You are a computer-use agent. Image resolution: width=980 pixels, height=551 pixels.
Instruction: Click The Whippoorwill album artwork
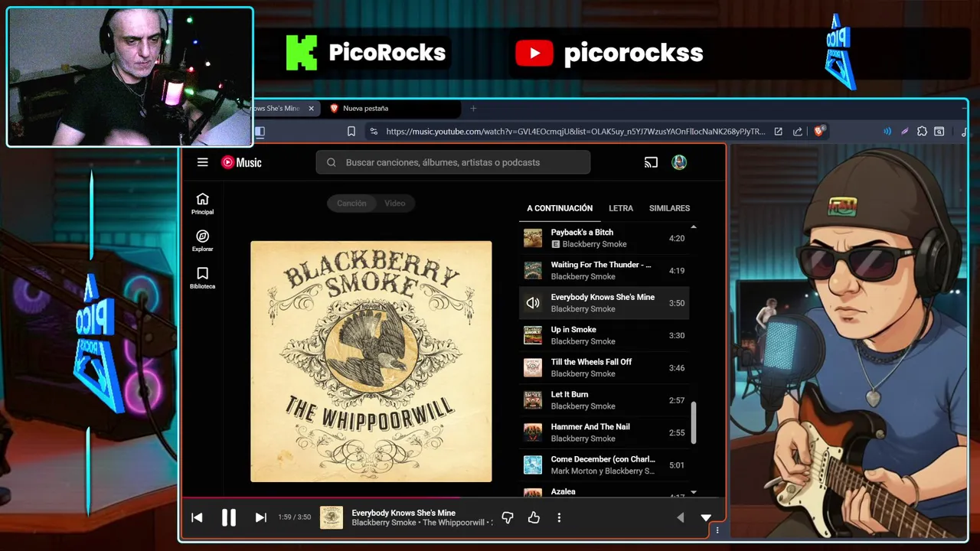[371, 362]
